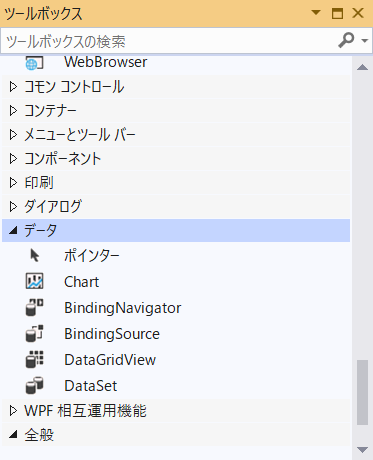Expand the メニューとツール バー group

point(13,135)
